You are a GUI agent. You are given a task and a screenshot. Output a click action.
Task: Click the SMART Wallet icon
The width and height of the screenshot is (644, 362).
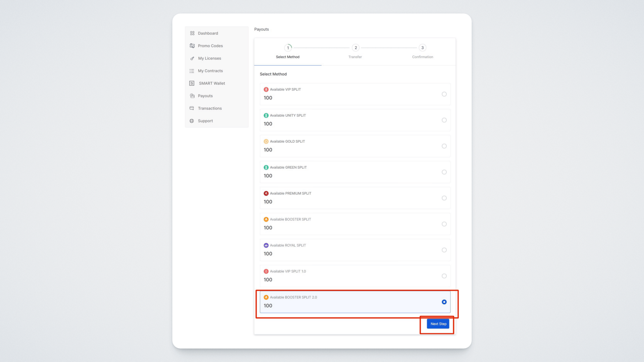click(x=192, y=83)
